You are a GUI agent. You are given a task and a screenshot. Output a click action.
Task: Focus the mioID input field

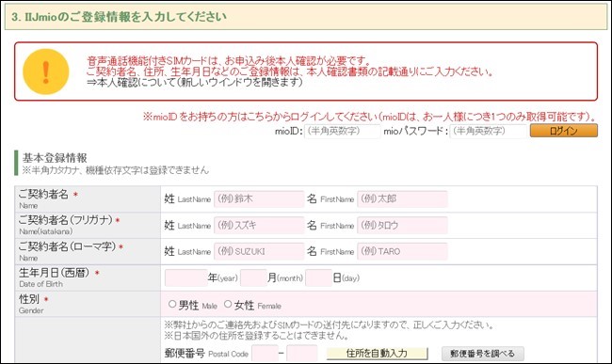point(342,131)
